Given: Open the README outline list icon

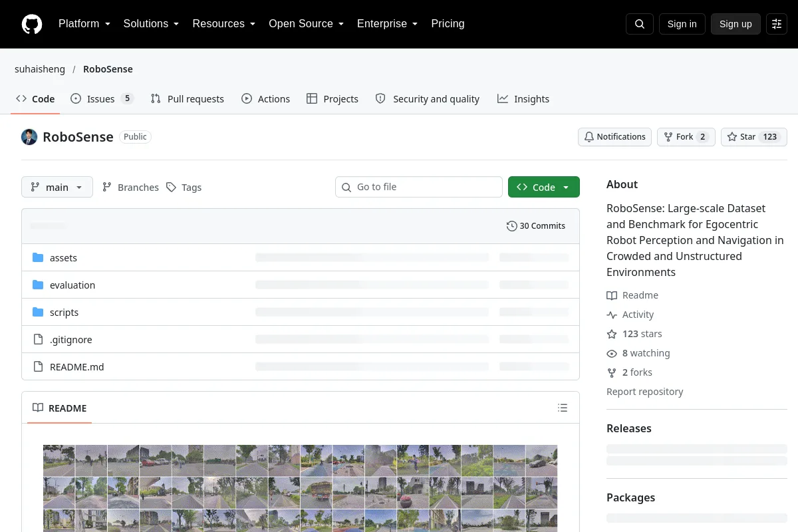Looking at the screenshot, I should point(563,408).
